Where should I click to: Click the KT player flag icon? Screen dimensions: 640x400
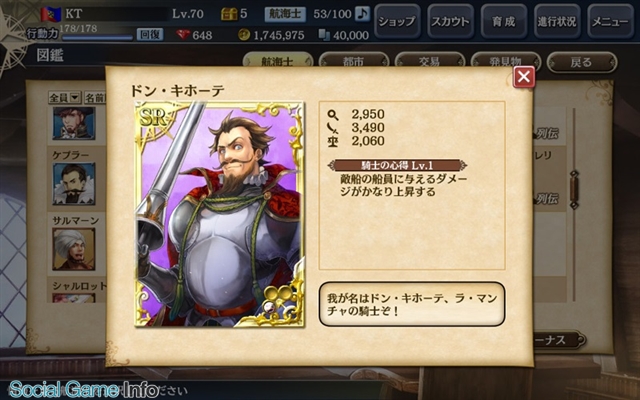click(51, 14)
